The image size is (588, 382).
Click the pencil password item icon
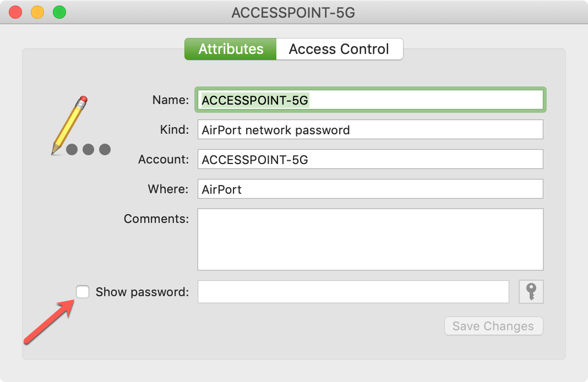click(81, 125)
